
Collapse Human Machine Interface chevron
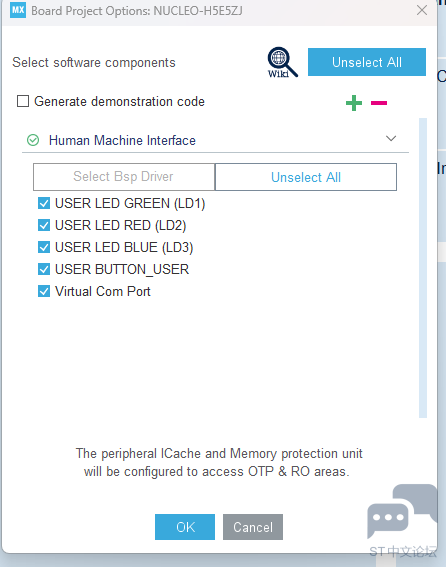(391, 138)
